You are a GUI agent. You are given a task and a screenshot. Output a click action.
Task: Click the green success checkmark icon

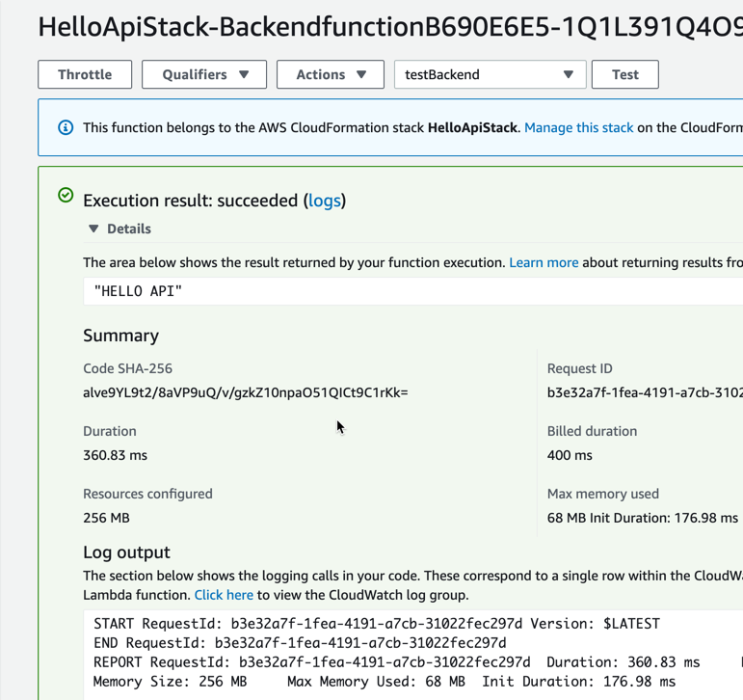66,195
